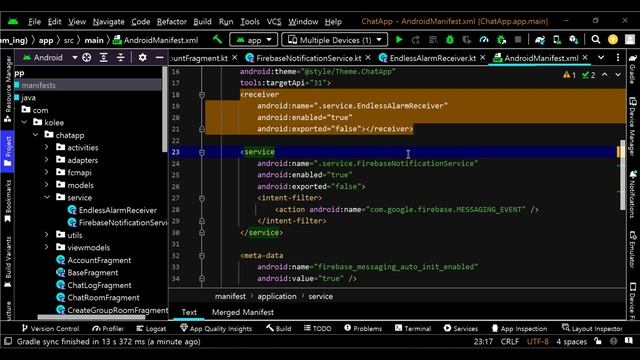Open the app run configuration dropdown

[x=253, y=40]
